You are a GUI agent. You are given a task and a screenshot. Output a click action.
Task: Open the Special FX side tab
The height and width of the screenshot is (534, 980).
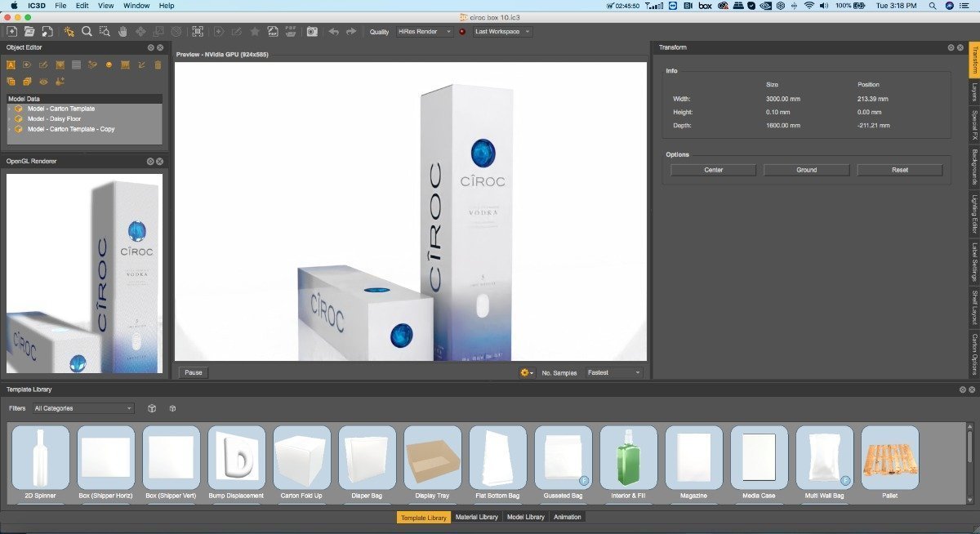[974, 127]
